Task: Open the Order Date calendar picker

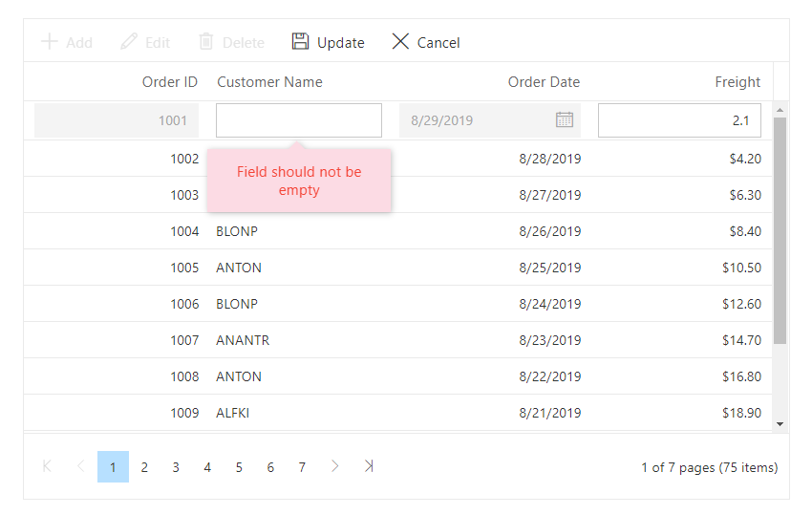Action: tap(565, 120)
